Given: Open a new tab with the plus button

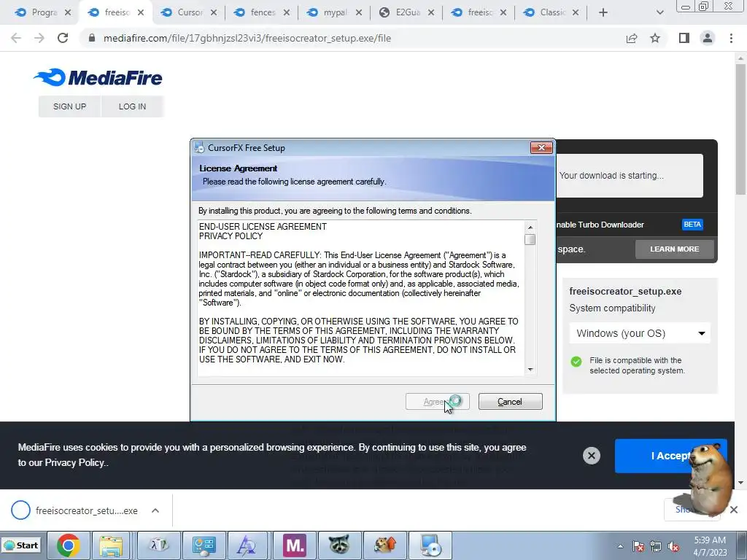Looking at the screenshot, I should (x=603, y=12).
